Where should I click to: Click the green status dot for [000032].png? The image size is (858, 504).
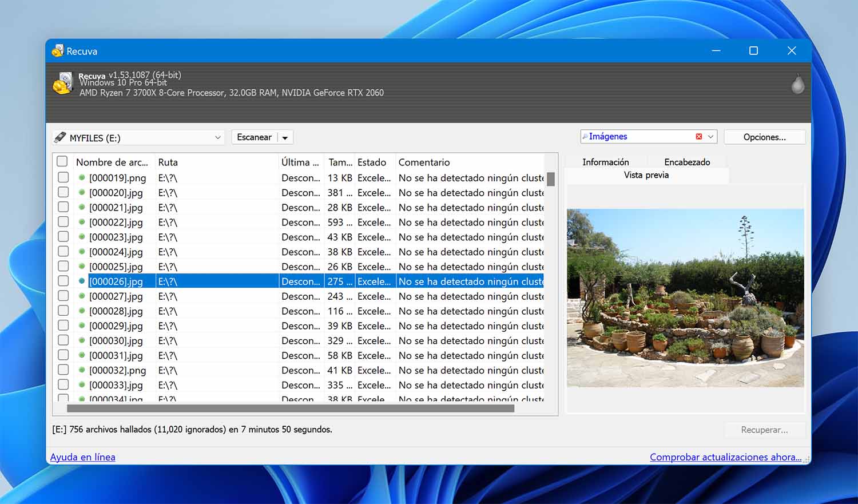pyautogui.click(x=82, y=370)
